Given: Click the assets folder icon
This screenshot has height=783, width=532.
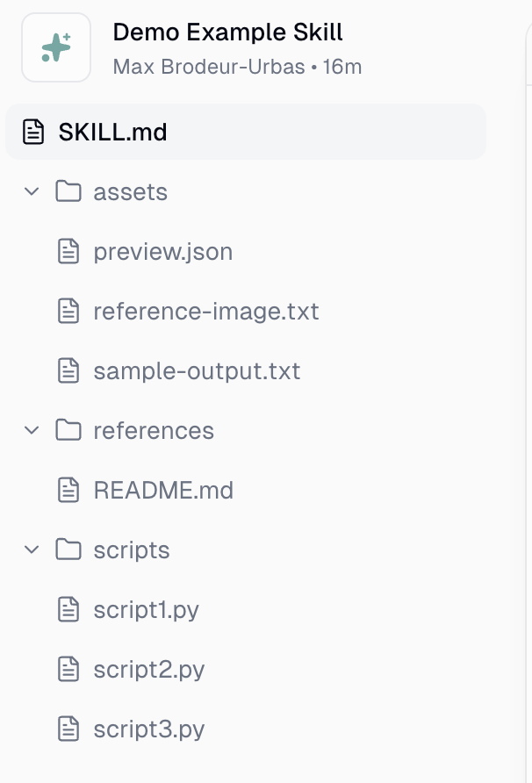Looking at the screenshot, I should [68, 191].
